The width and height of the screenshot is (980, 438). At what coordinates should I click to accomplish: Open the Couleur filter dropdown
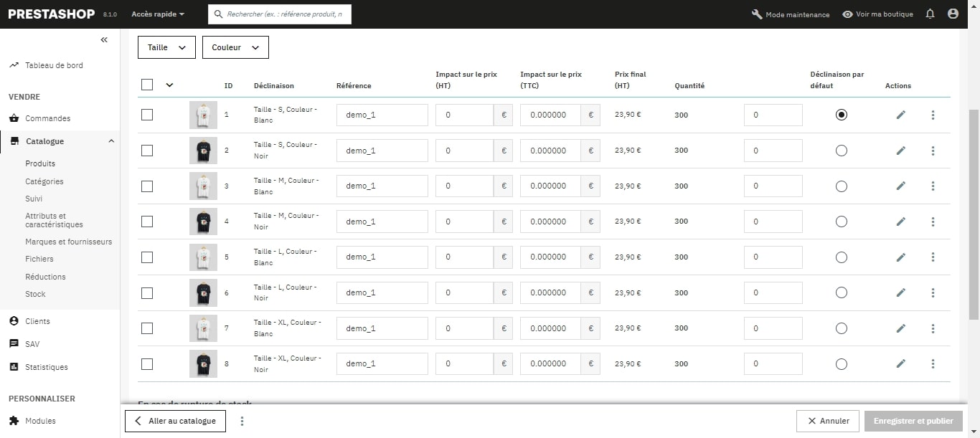pos(235,47)
